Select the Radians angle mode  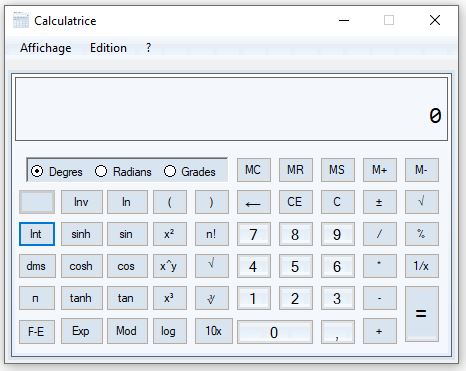pyautogui.click(x=123, y=171)
